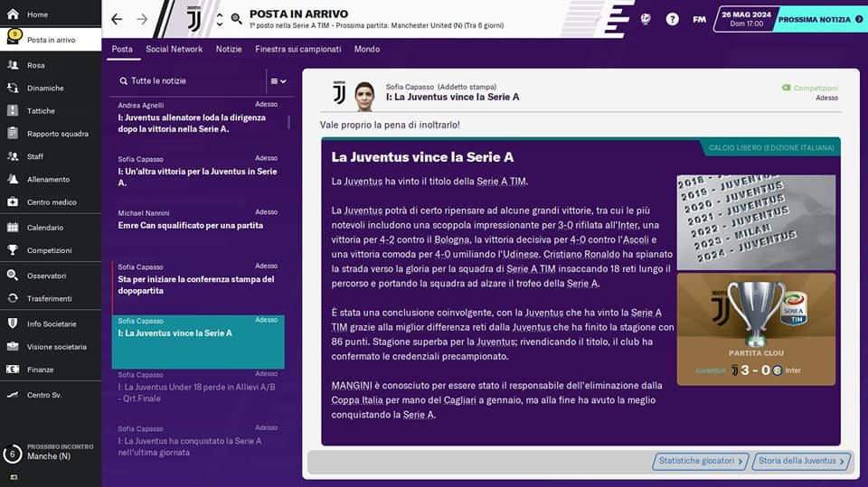Click the Posta in arrivo inbox icon

tap(14, 38)
